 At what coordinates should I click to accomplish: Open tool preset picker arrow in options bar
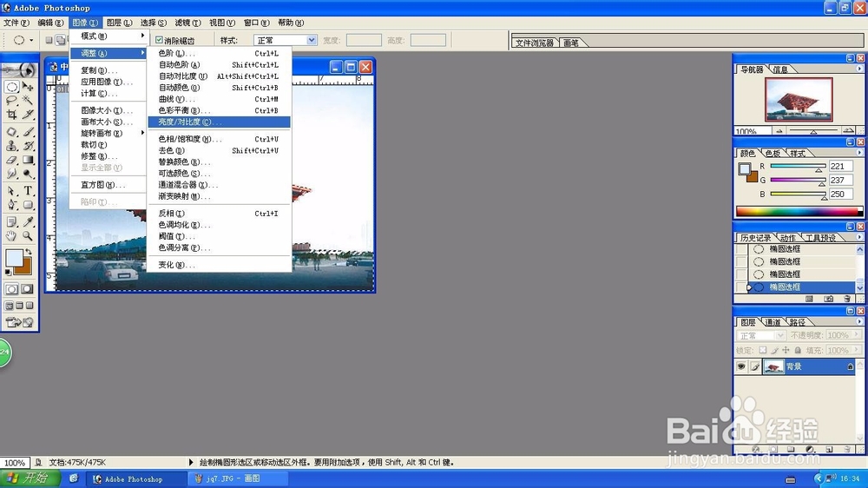coord(31,41)
